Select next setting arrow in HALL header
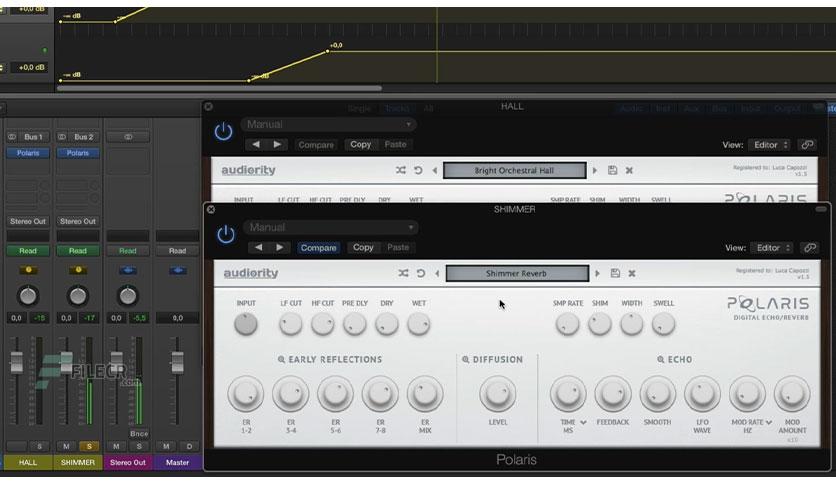836x484 pixels. click(277, 144)
